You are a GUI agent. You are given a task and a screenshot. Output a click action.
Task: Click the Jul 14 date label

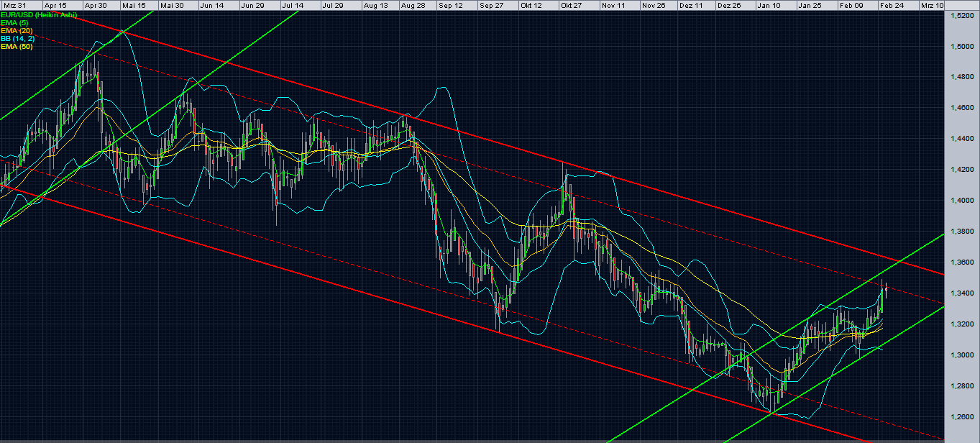point(293,5)
